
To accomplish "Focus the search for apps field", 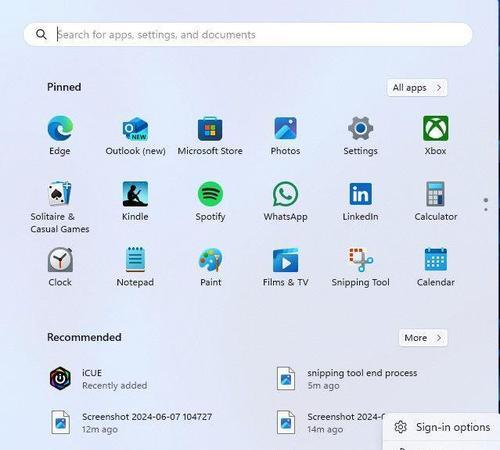I will coord(248,34).
